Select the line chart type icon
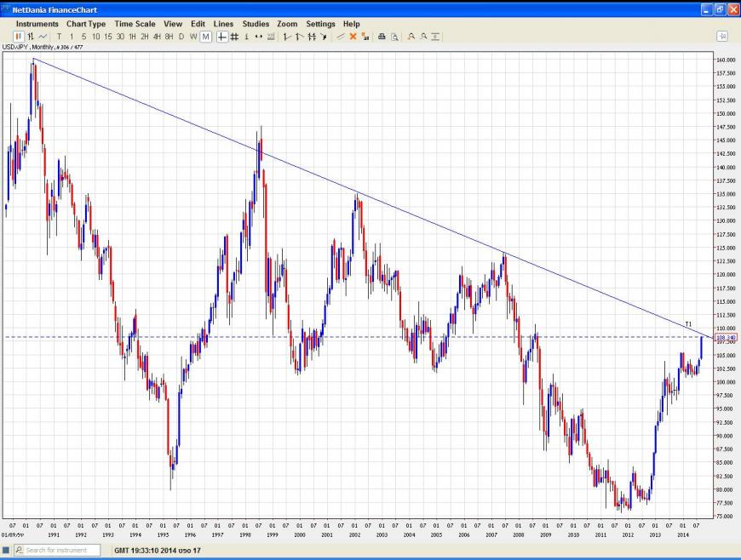741x560 pixels. coord(43,37)
